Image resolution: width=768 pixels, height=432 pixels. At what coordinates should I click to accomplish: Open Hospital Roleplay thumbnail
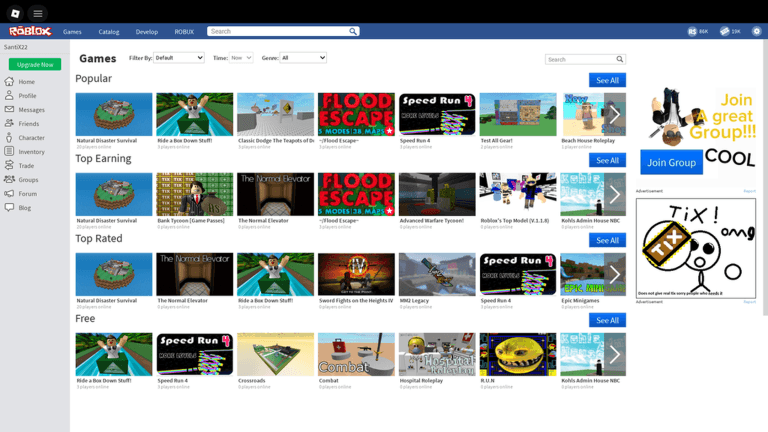[437, 354]
